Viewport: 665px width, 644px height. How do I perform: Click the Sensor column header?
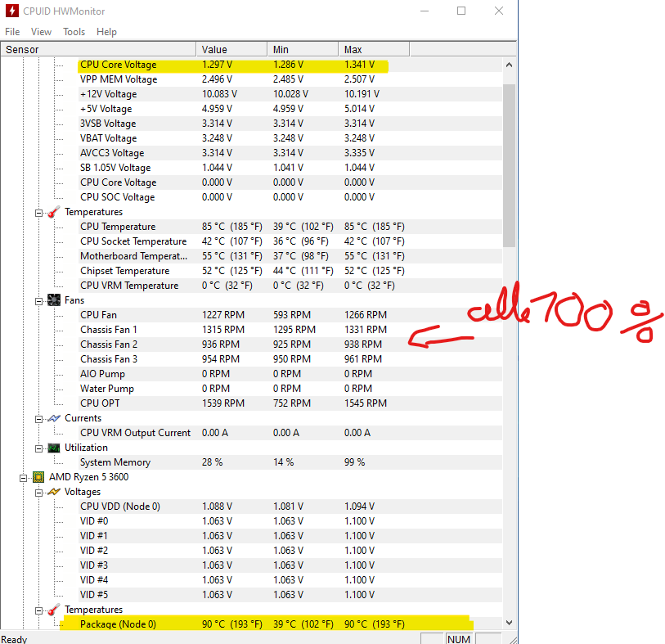tap(98, 50)
